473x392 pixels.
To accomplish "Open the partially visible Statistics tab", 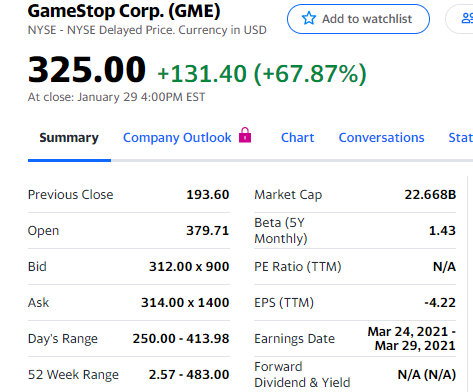I will tap(461, 138).
